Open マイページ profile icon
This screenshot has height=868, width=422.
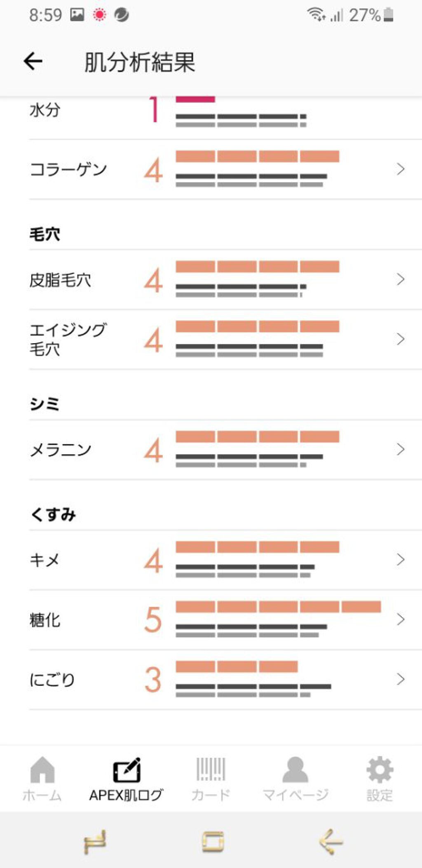coord(295,770)
